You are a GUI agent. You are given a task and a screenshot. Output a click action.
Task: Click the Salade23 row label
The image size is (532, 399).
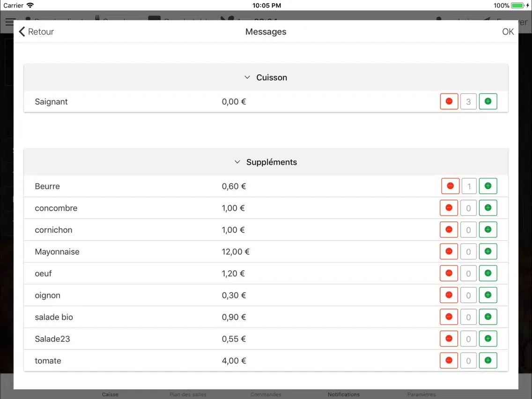tap(52, 339)
